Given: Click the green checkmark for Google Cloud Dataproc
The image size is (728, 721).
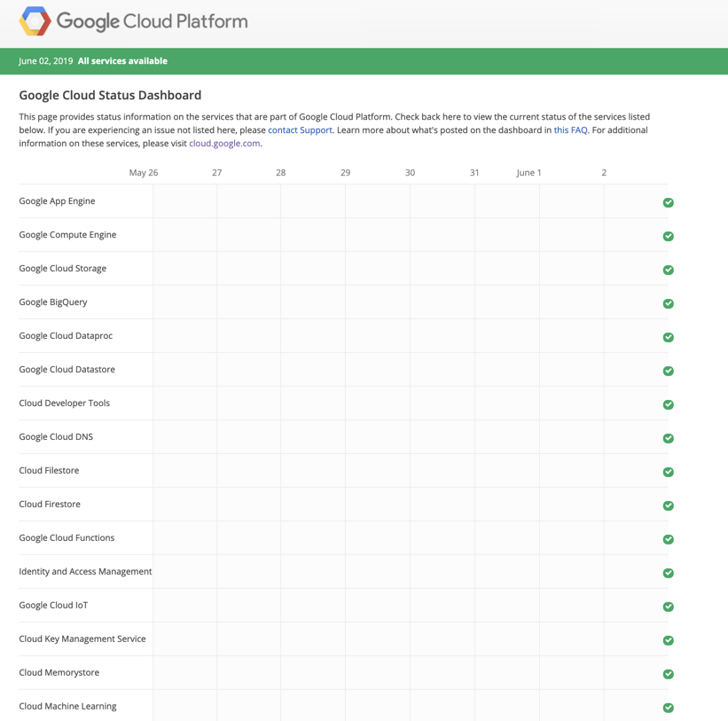Looking at the screenshot, I should [668, 337].
